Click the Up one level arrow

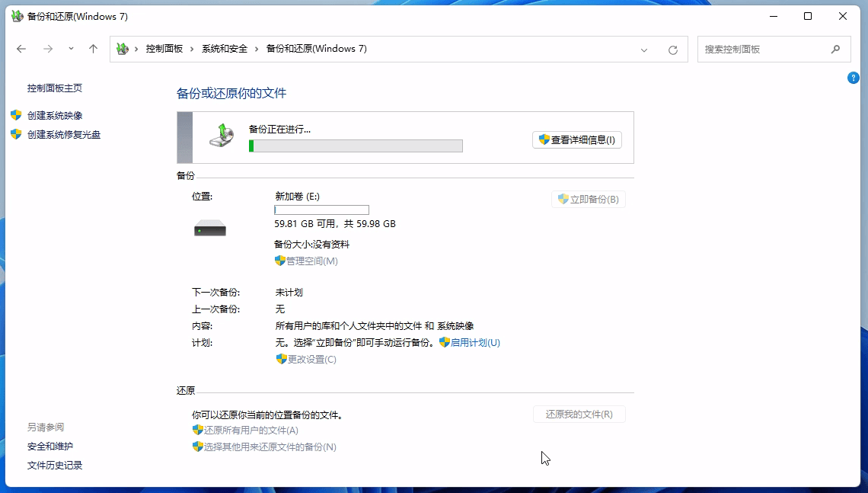93,49
